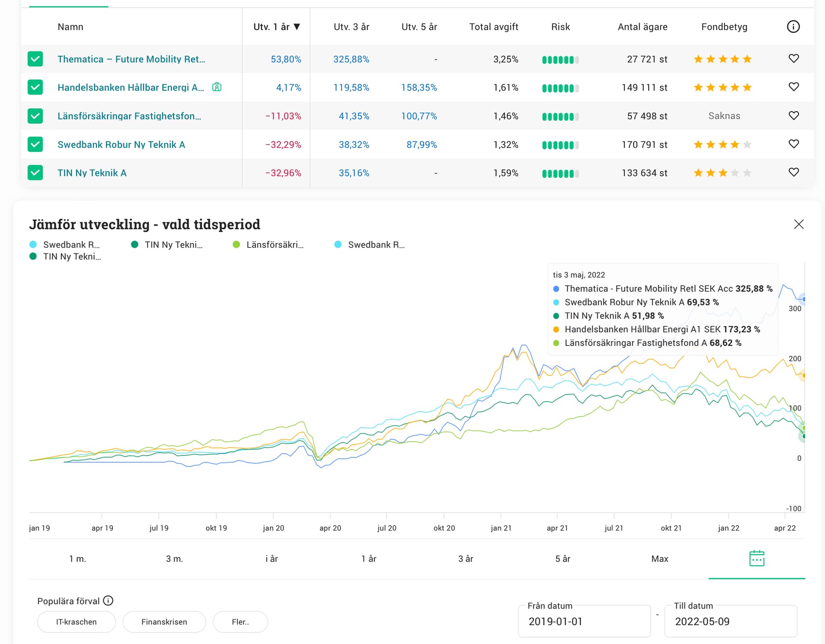Select the i år period tab
This screenshot has height=644, width=825.
click(272, 559)
